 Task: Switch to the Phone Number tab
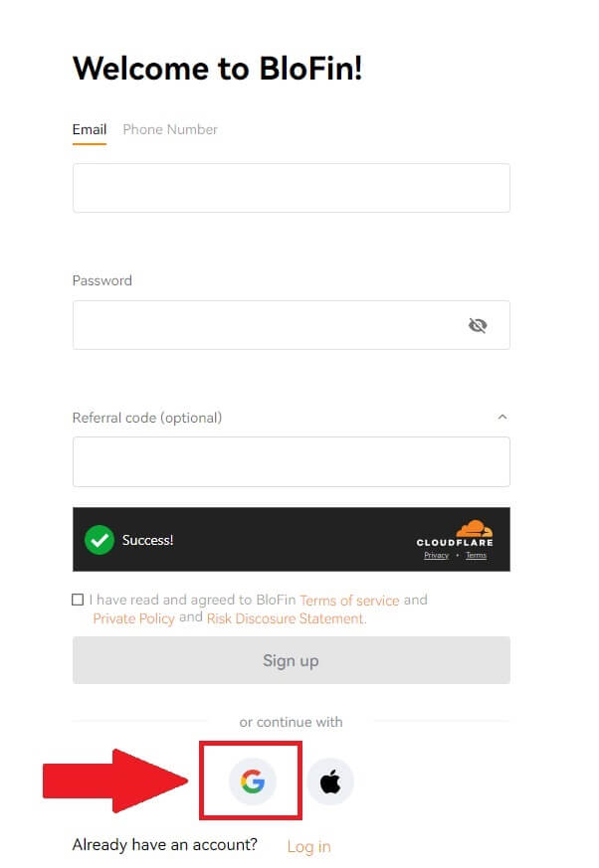pos(170,129)
